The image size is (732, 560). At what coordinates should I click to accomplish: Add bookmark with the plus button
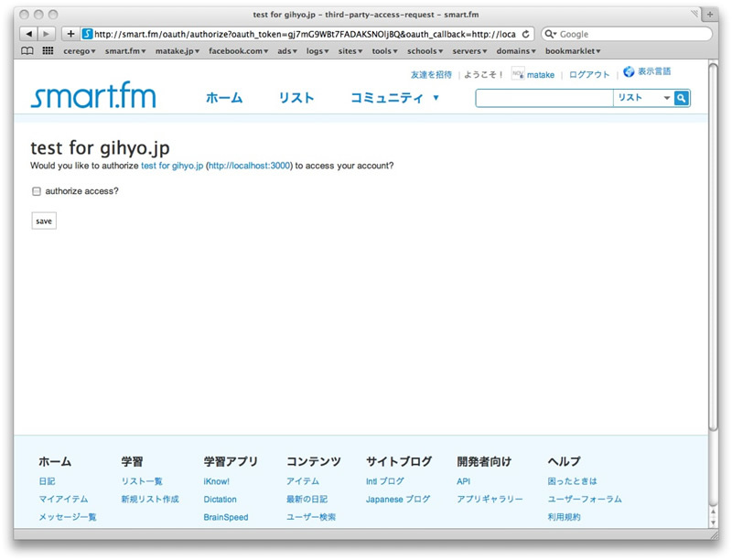pyautogui.click(x=70, y=34)
